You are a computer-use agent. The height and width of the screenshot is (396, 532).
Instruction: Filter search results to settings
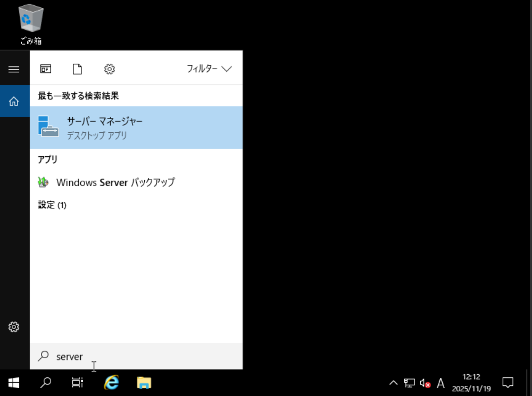[109, 69]
